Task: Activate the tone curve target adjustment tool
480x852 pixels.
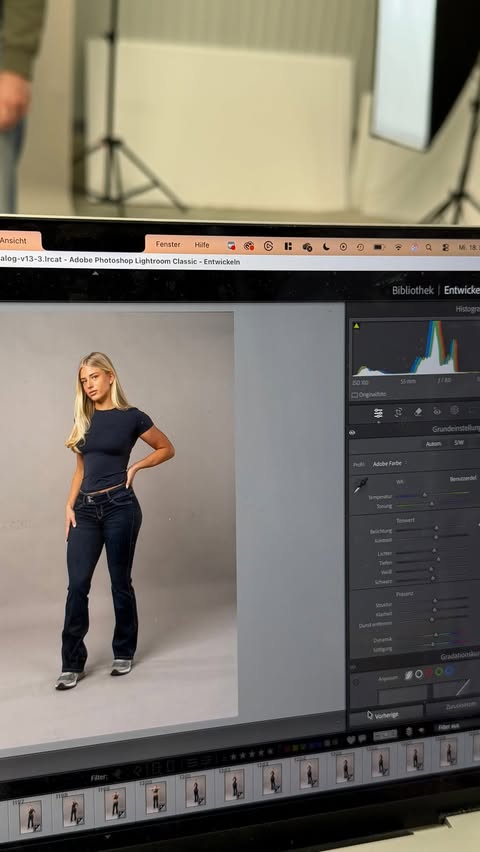Action: click(x=356, y=681)
